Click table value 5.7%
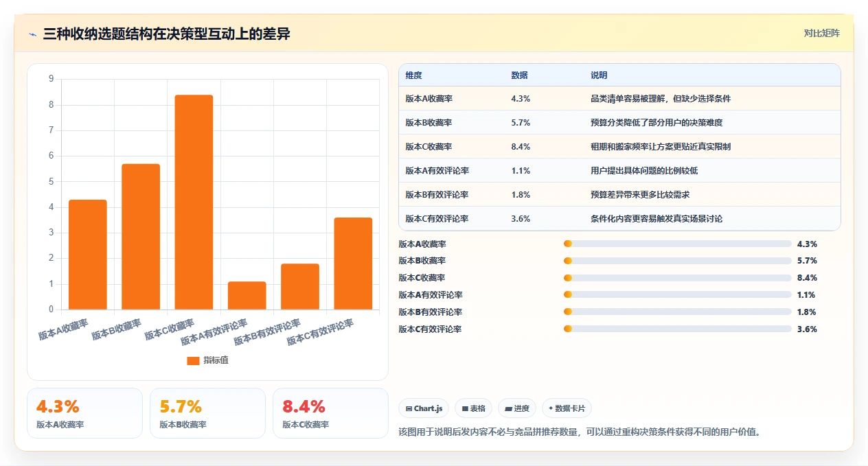This screenshot has width=868, height=466. pos(521,123)
